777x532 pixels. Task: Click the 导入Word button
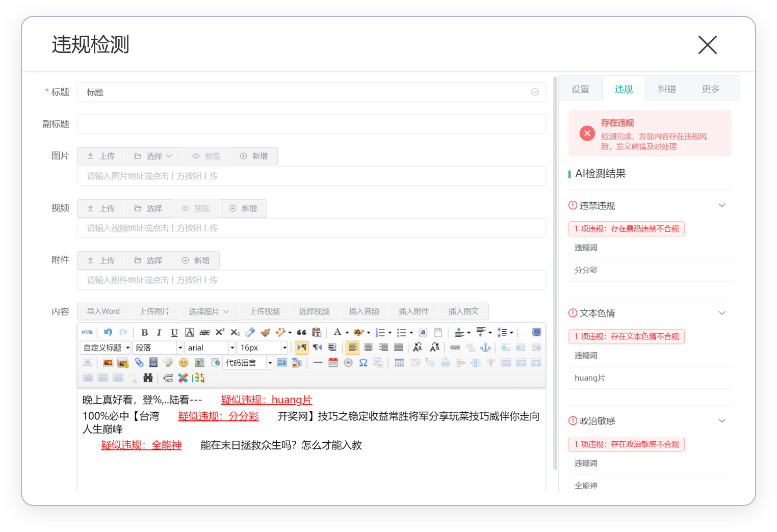103,311
